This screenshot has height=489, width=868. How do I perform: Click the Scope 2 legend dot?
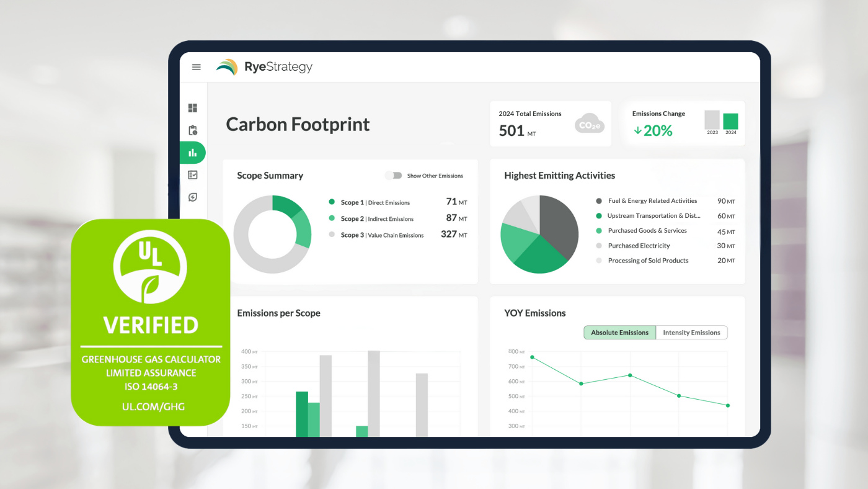coord(332,218)
